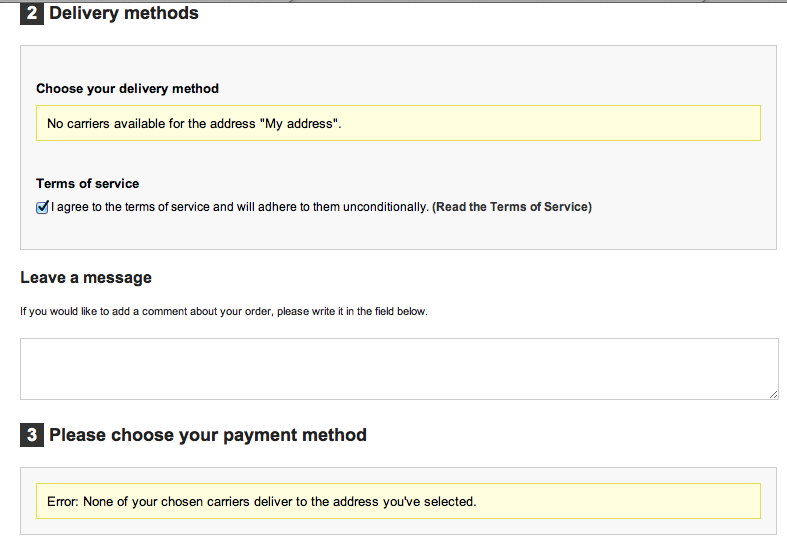Screen dimensions: 787x541
Task: Click the carriers delivery error message box
Action: point(399,501)
